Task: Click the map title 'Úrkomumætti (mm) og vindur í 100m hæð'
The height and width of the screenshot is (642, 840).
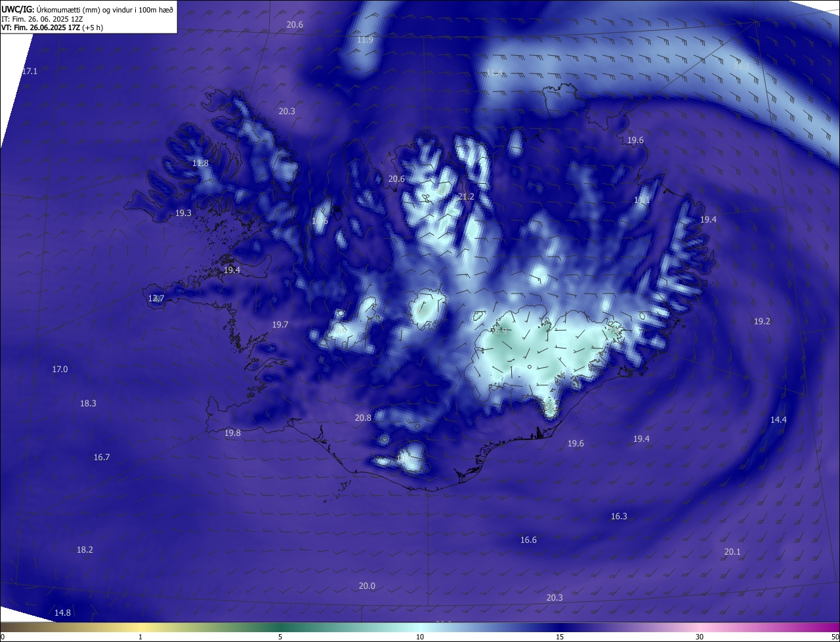Action: 105,9
